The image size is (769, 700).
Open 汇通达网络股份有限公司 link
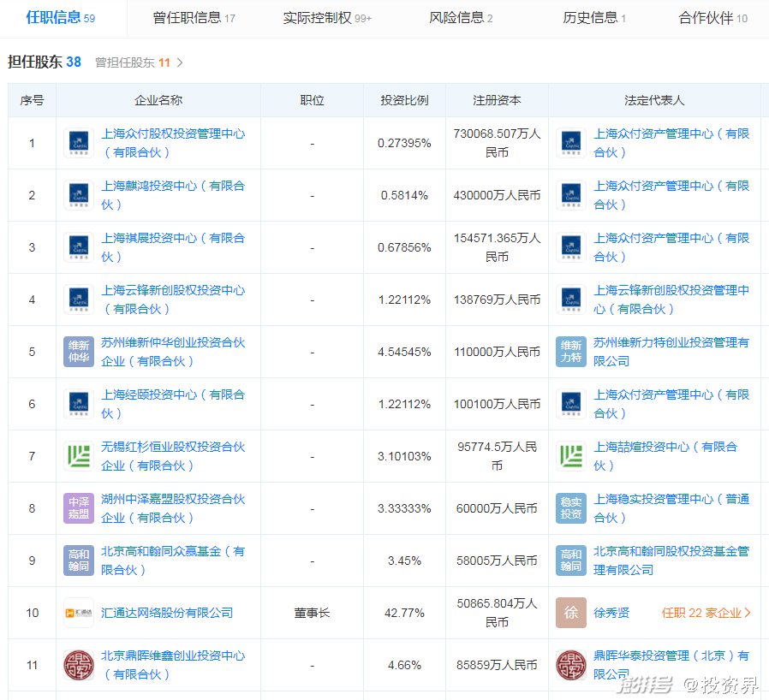pyautogui.click(x=167, y=613)
